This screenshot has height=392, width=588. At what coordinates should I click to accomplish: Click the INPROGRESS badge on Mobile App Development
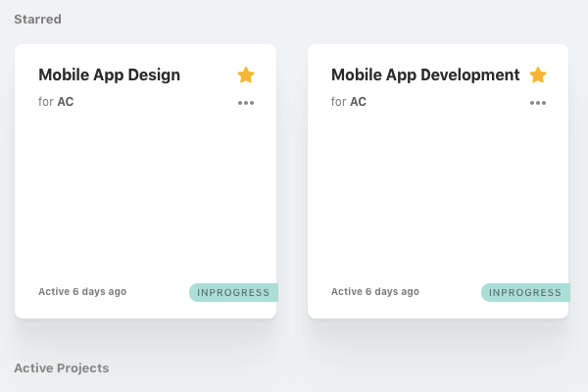pos(525,293)
